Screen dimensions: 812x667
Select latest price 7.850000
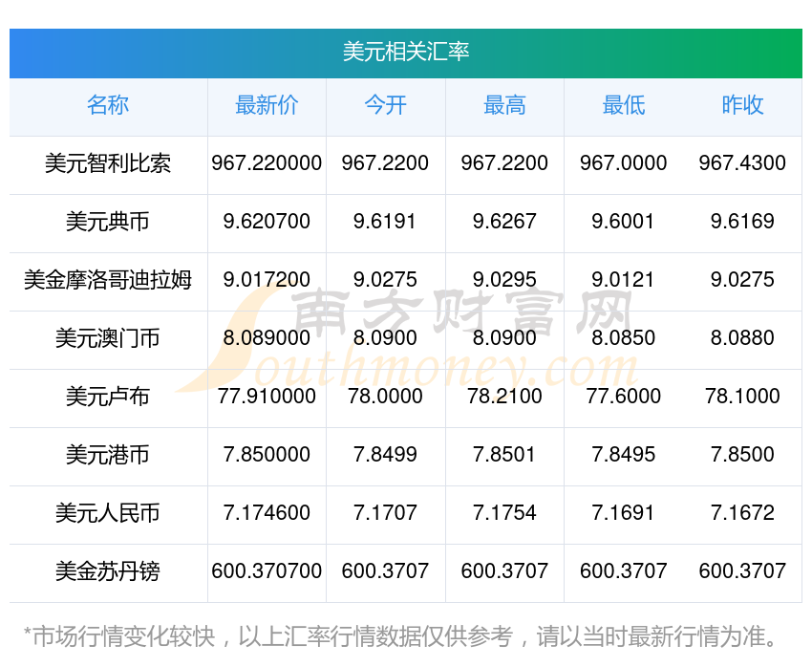(x=267, y=455)
